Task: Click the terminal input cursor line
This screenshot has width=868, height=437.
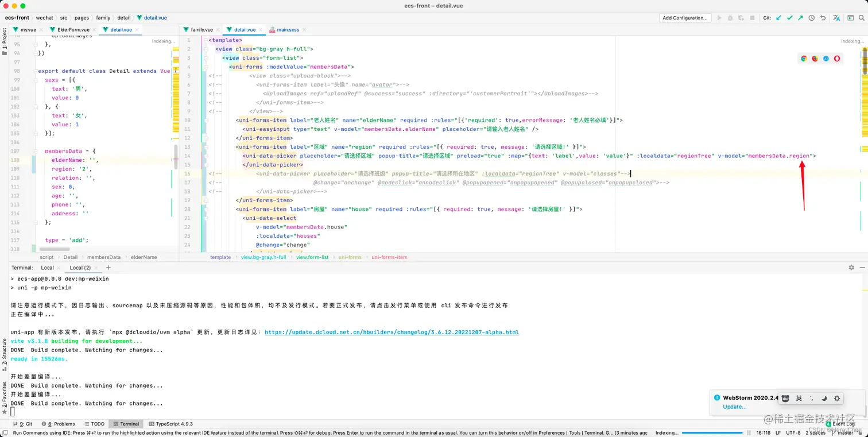Action: [x=12, y=412]
